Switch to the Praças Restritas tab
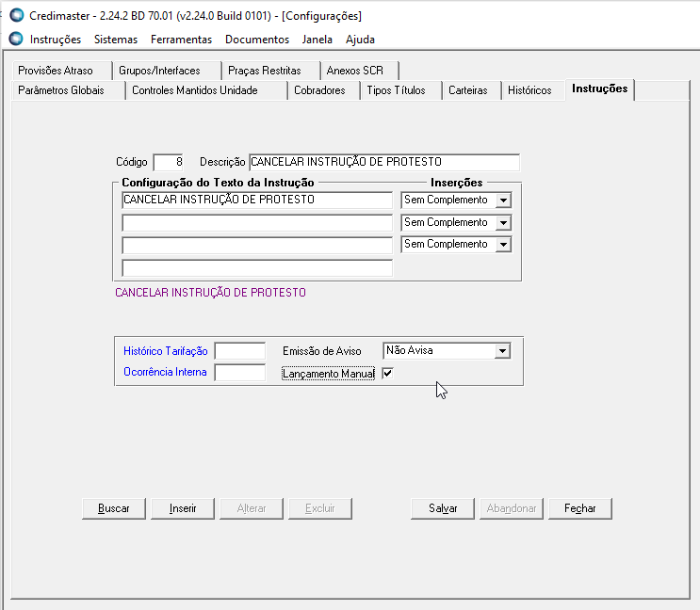Viewport: 700px width, 610px height. 270,71
